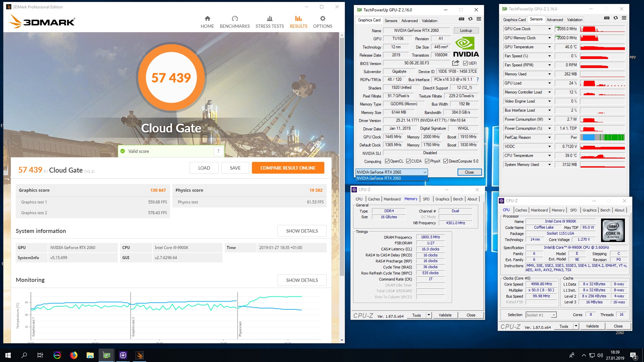Image resolution: width=644 pixels, height=362 pixels.
Task: Open Windows Start menu
Action: coord(8,355)
